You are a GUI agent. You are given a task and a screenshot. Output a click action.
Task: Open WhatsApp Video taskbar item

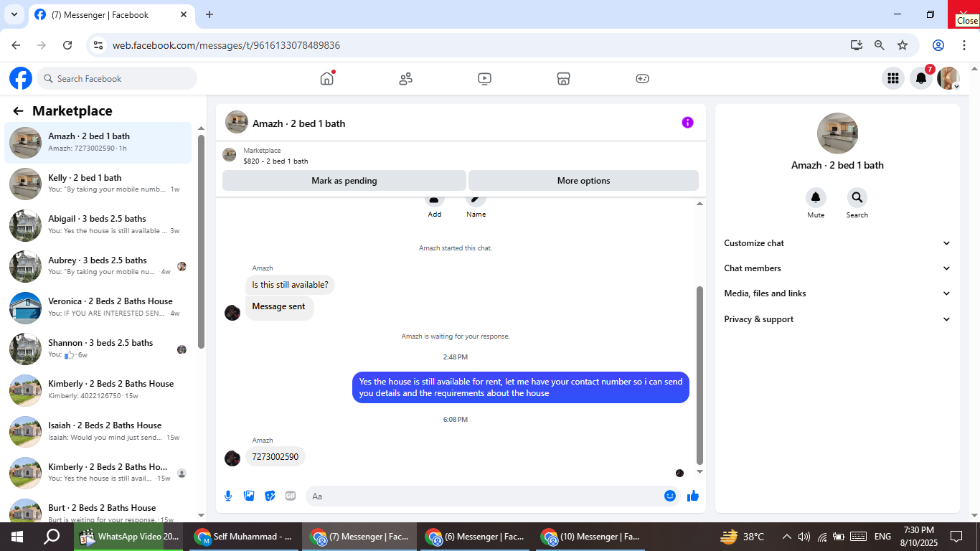tap(130, 537)
